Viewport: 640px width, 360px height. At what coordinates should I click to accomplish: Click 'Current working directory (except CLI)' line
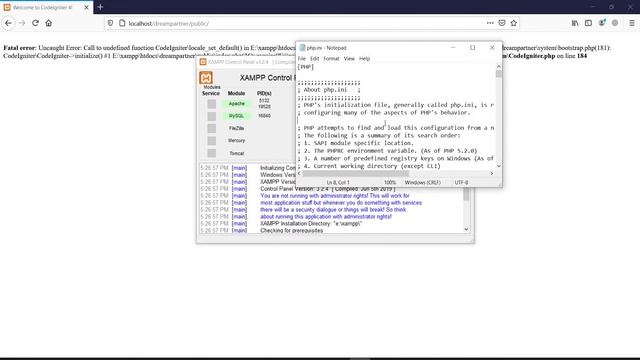pyautogui.click(x=369, y=166)
